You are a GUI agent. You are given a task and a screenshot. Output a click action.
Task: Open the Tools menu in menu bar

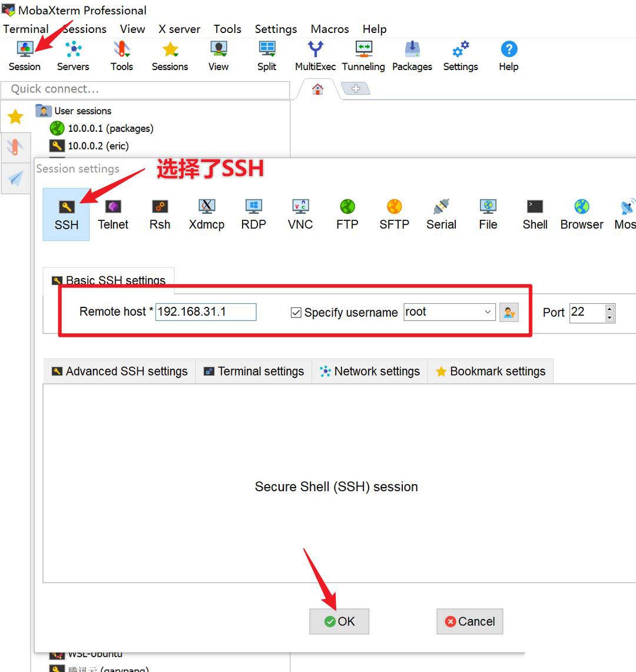pos(227,29)
